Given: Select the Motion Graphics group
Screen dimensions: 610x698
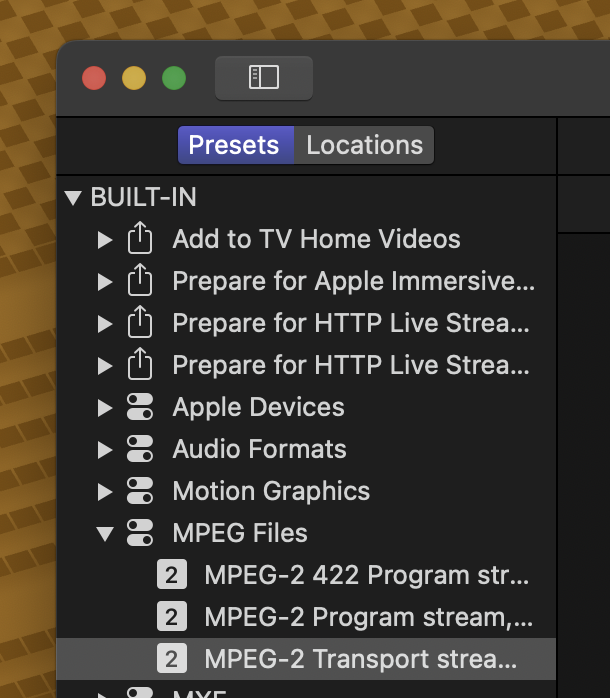Looking at the screenshot, I should [271, 492].
